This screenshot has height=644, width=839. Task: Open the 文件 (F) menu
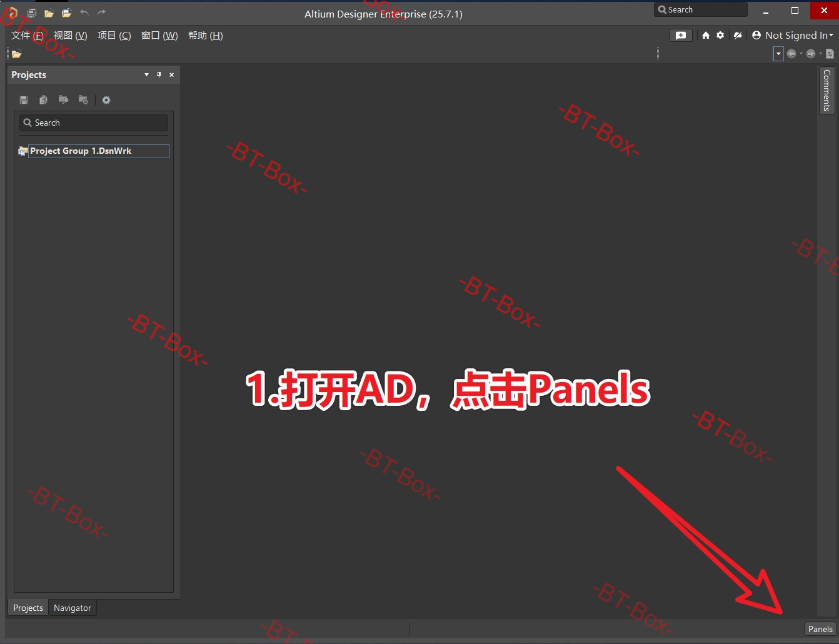click(x=27, y=36)
